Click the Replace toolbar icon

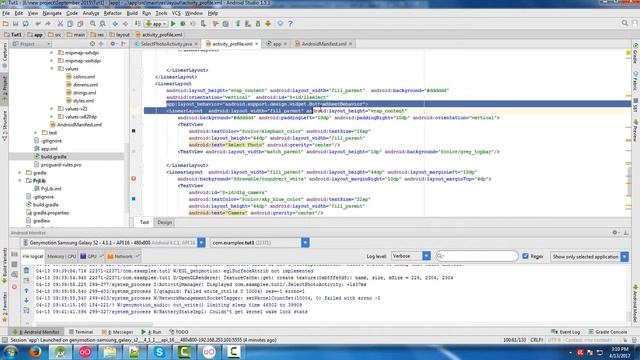tap(102, 24)
